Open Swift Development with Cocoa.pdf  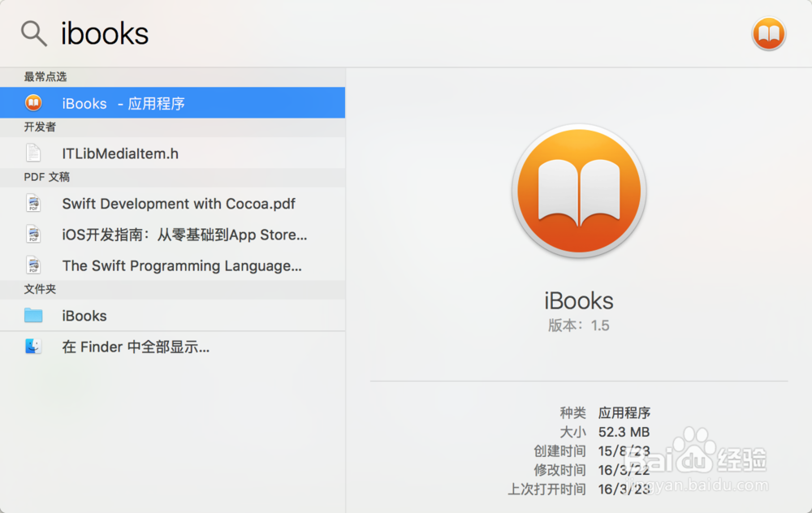pos(172,204)
